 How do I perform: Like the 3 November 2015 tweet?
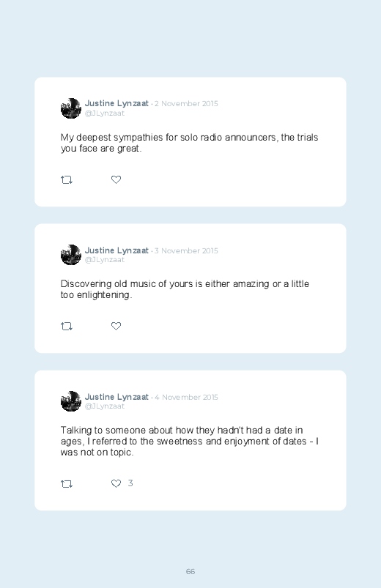116,326
